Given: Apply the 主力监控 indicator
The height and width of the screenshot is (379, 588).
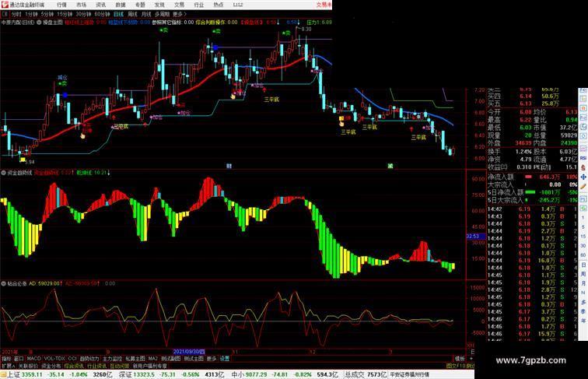Looking at the screenshot, I should coord(113,359).
